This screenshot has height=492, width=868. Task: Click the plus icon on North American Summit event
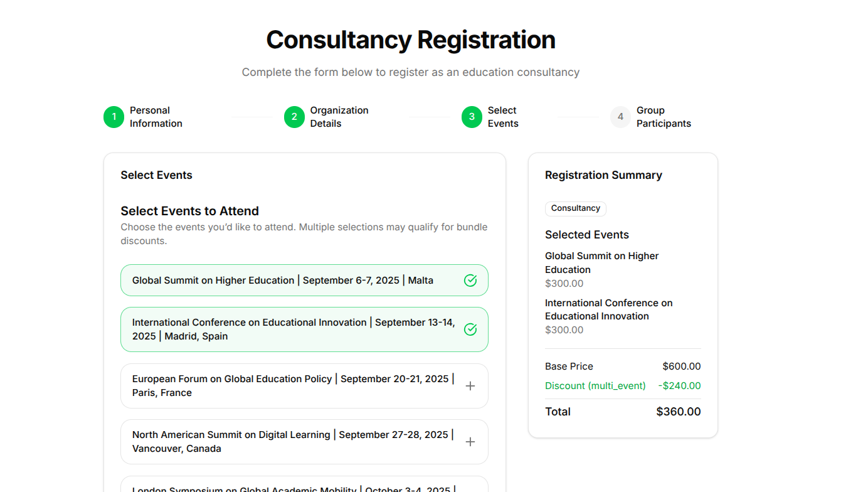point(470,441)
